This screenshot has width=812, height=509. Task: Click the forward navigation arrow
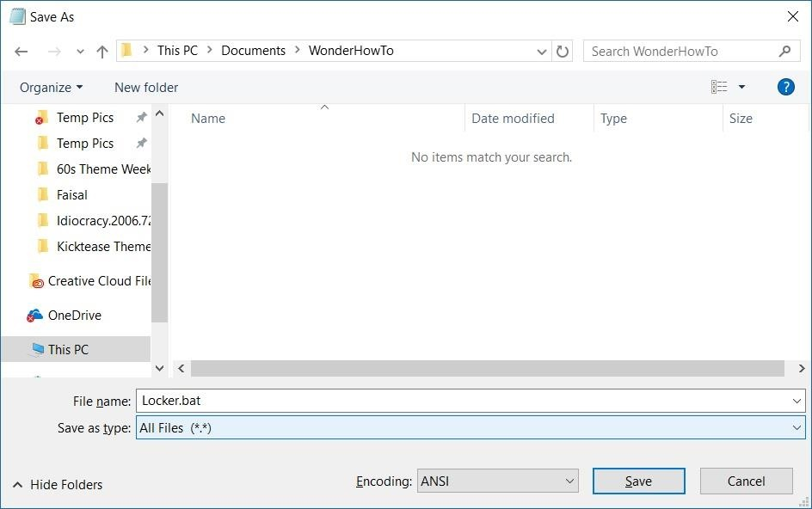tap(54, 52)
